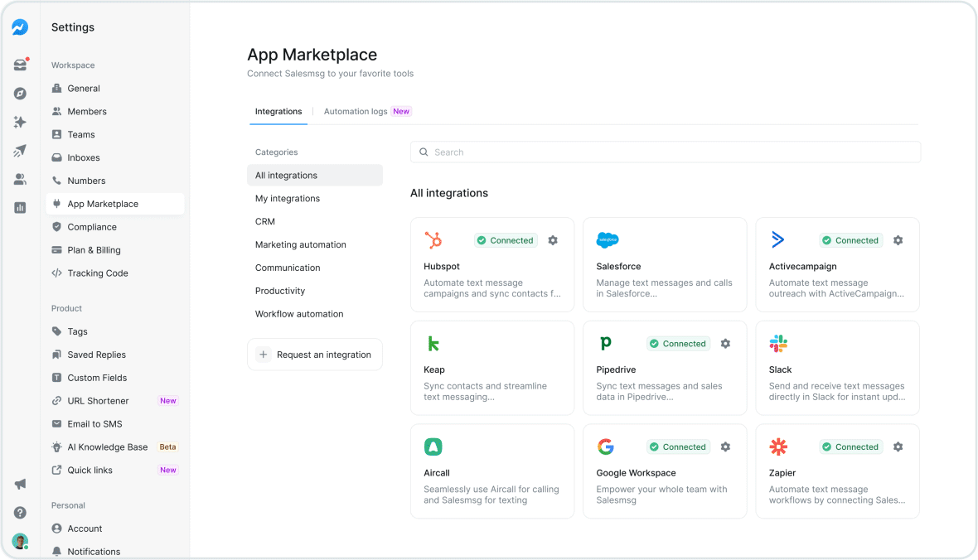
Task: Click the Salesmsg logo icon
Action: click(20, 27)
